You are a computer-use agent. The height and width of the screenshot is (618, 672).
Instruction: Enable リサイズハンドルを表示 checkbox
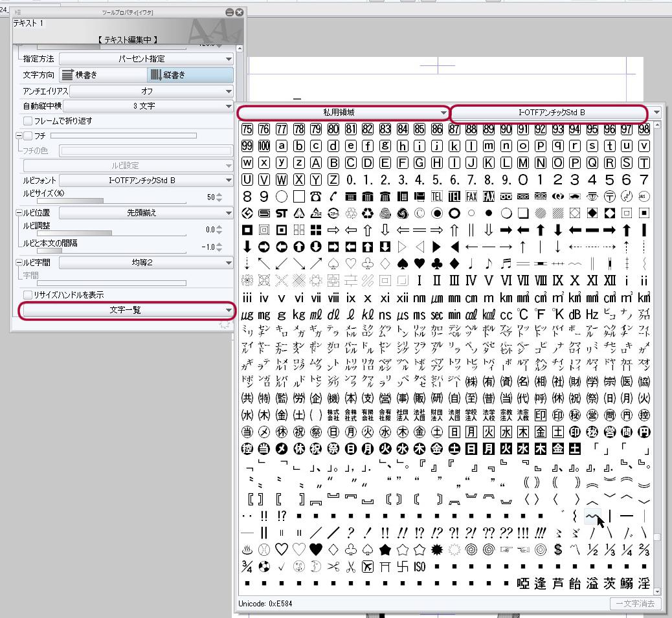tap(28, 294)
